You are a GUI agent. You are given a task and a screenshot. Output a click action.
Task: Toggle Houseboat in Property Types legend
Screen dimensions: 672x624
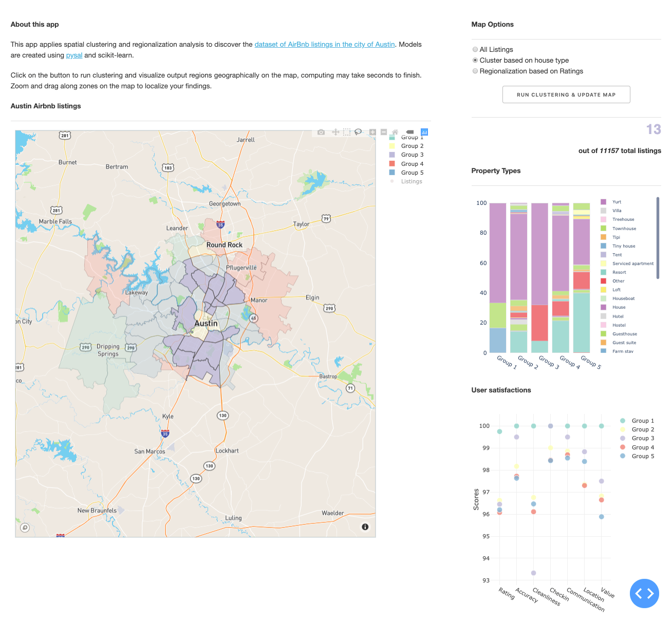tap(623, 298)
